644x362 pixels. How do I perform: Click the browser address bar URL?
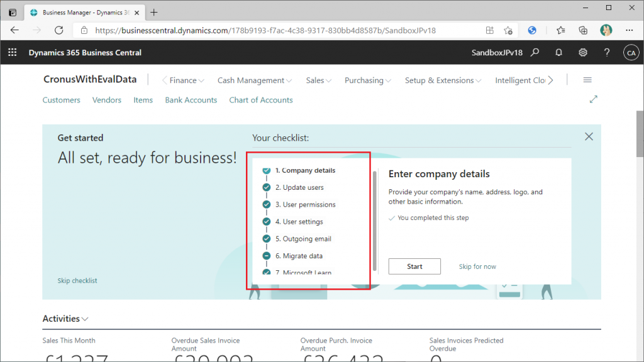(x=265, y=30)
